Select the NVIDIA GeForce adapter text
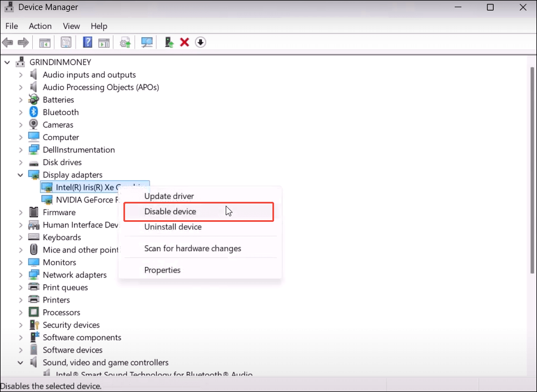This screenshot has width=537, height=392. [87, 200]
